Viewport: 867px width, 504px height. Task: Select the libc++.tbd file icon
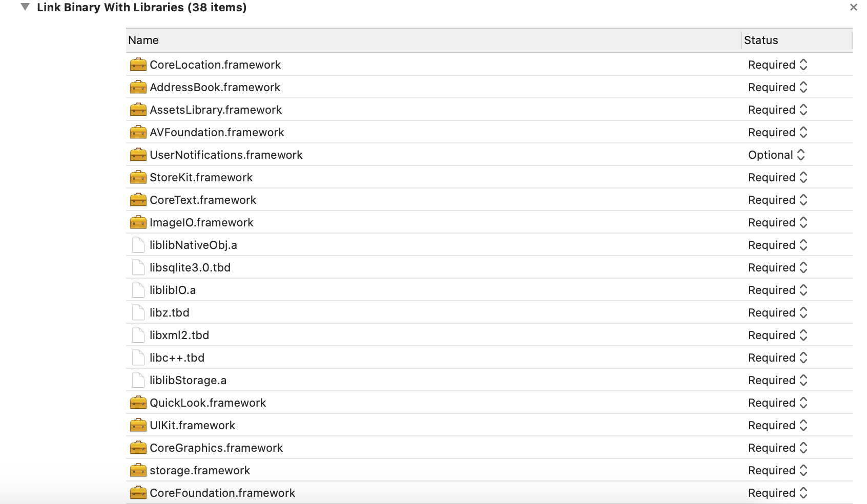point(138,358)
